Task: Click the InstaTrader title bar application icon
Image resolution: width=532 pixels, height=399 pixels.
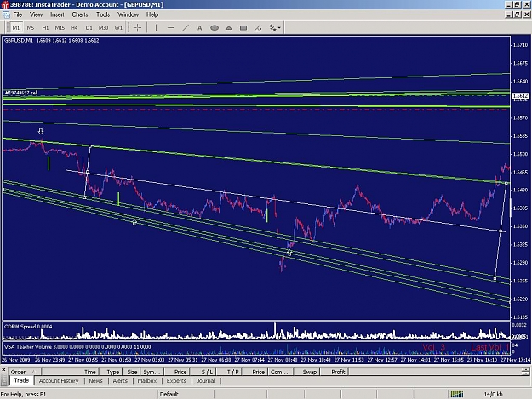Action: pyautogui.click(x=4, y=5)
